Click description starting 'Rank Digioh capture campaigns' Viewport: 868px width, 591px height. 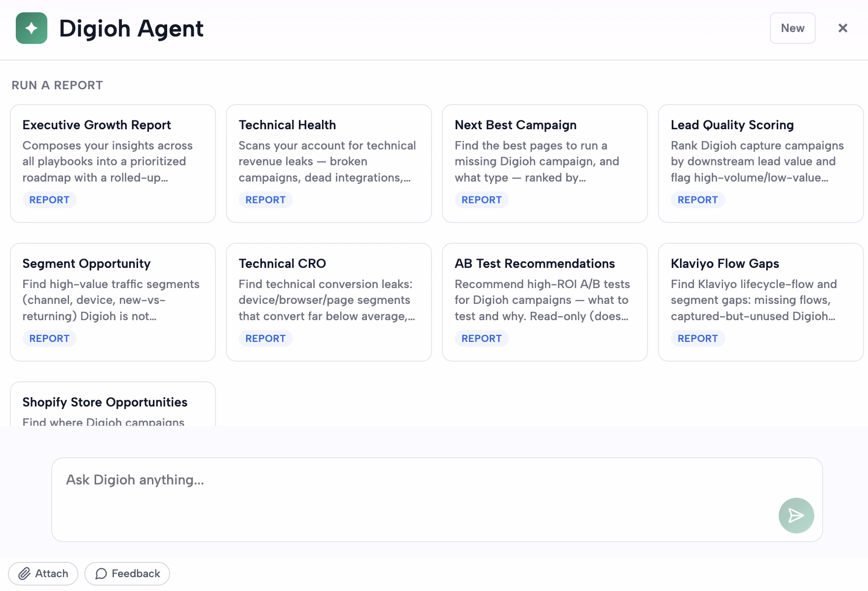(x=757, y=161)
